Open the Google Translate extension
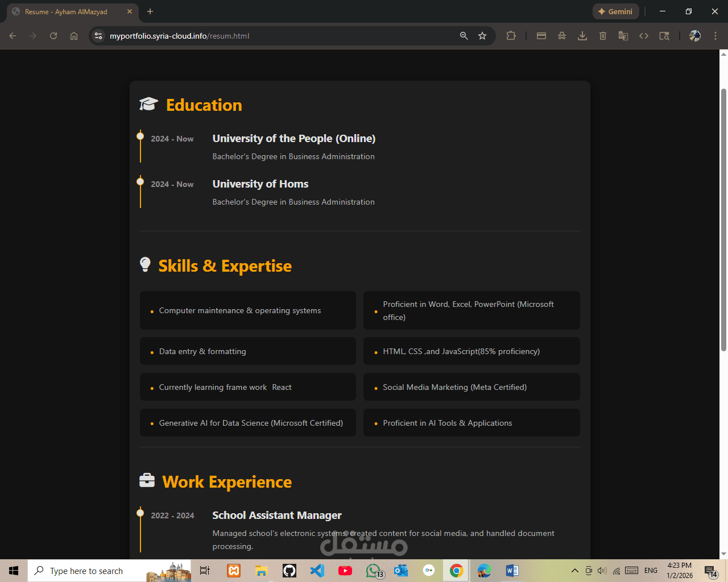 [x=623, y=36]
